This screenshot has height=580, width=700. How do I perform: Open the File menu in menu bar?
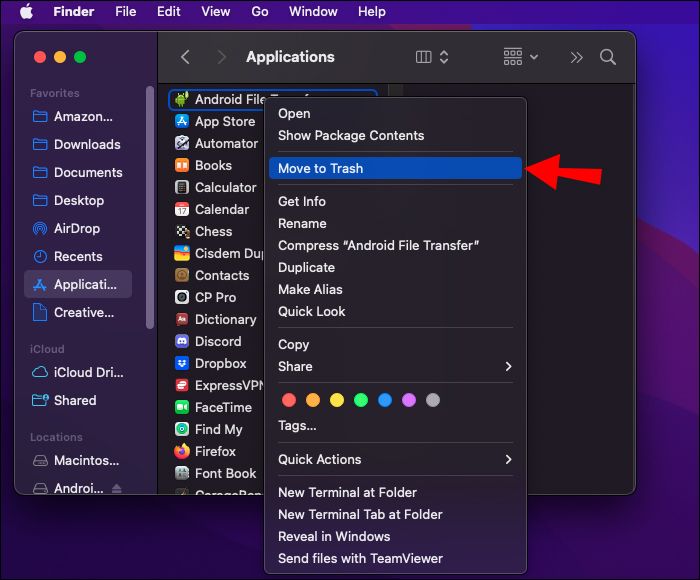click(125, 12)
